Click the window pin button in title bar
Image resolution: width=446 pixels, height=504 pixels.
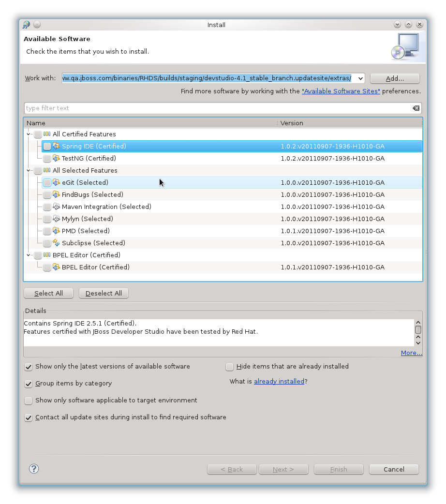coord(37,25)
